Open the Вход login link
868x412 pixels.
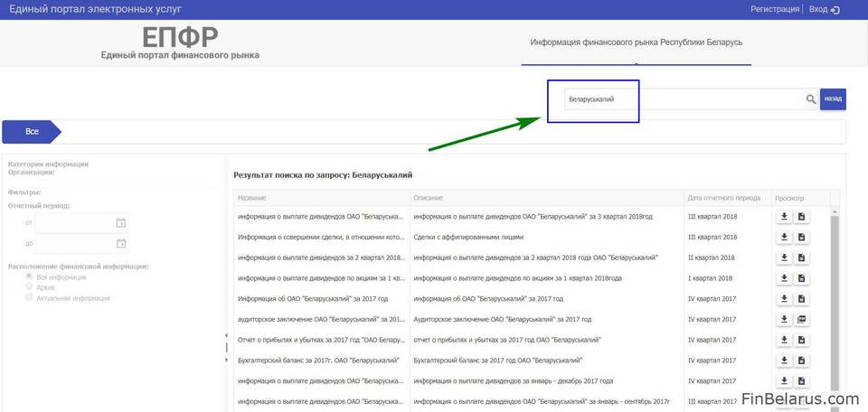(x=818, y=9)
